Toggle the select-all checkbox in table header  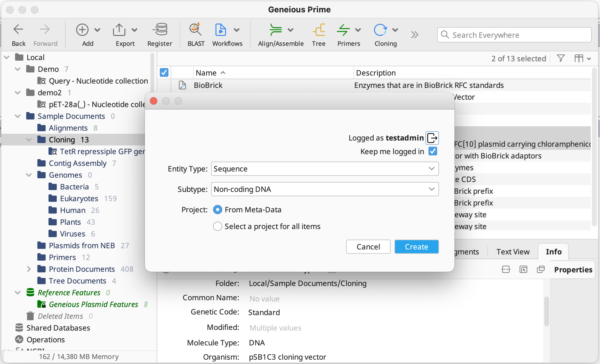point(164,72)
